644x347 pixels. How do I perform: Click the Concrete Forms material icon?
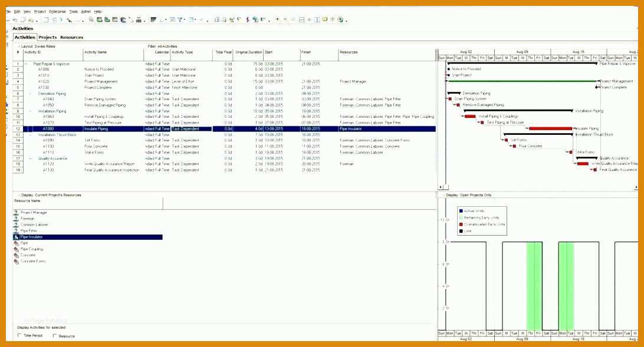click(16, 261)
